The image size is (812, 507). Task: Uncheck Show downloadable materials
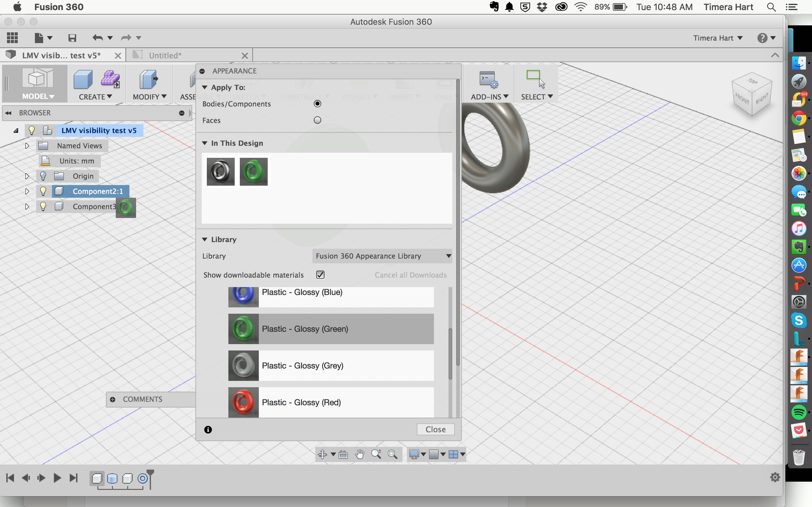coord(320,274)
